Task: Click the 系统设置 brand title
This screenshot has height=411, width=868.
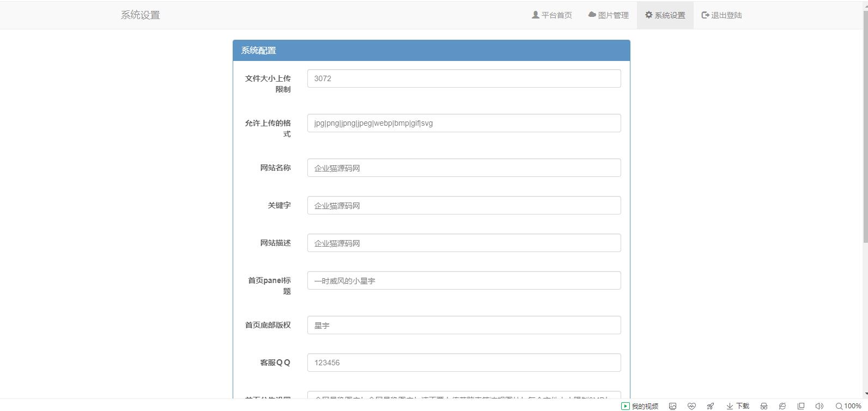Action: (140, 15)
